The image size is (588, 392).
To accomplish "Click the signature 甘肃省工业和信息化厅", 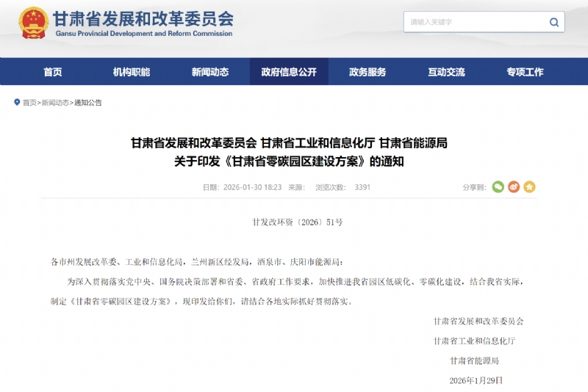I will 474,341.
